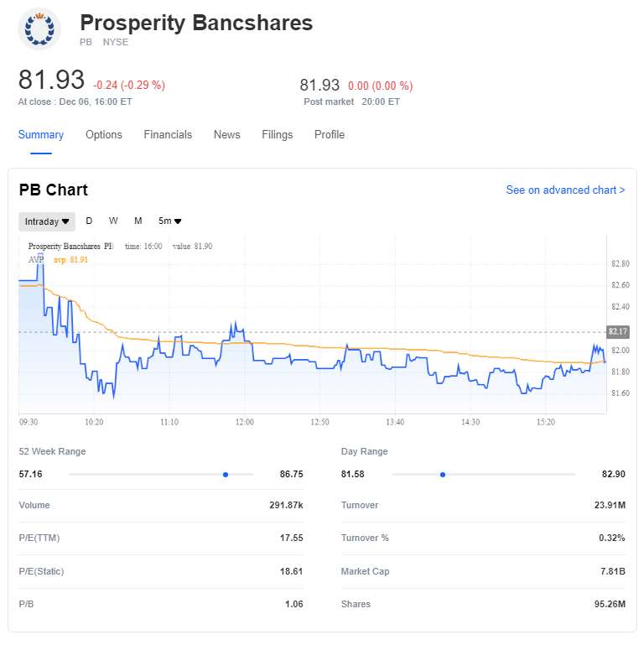
Task: Click the Prosperity Bancshares logo icon
Action: point(39,29)
